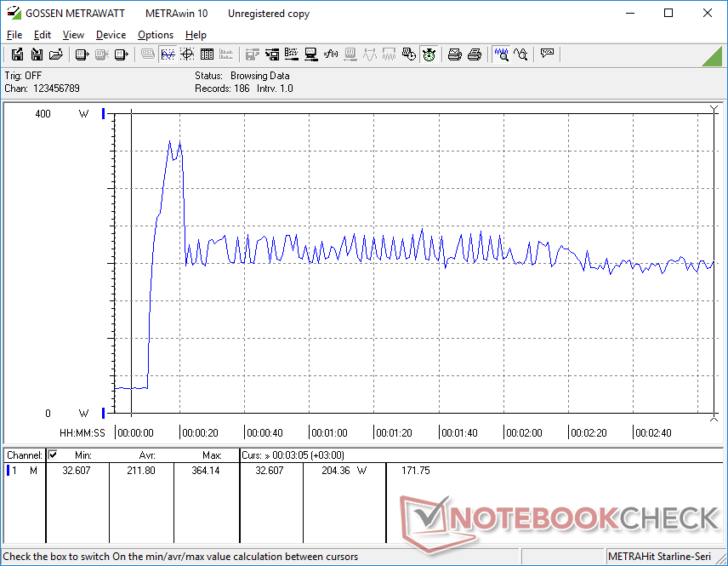The image size is (728, 566).
Task: Click the METRAwin app icon in title bar
Action: [x=14, y=13]
